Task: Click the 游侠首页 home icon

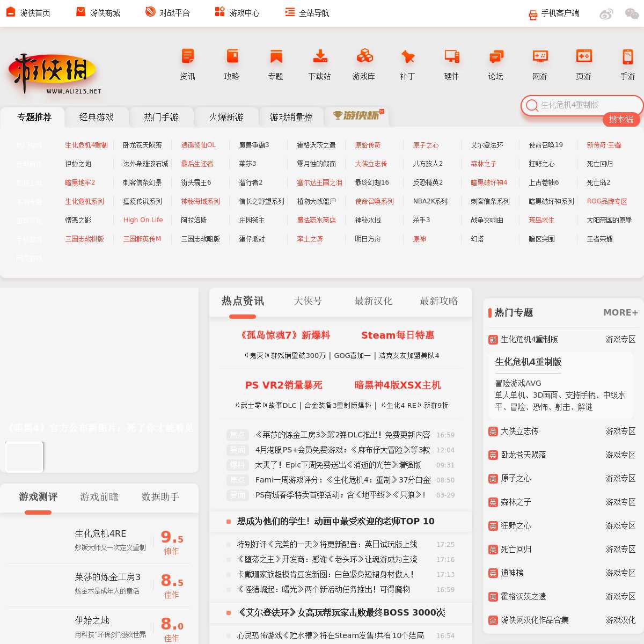Action: pyautogui.click(x=10, y=12)
